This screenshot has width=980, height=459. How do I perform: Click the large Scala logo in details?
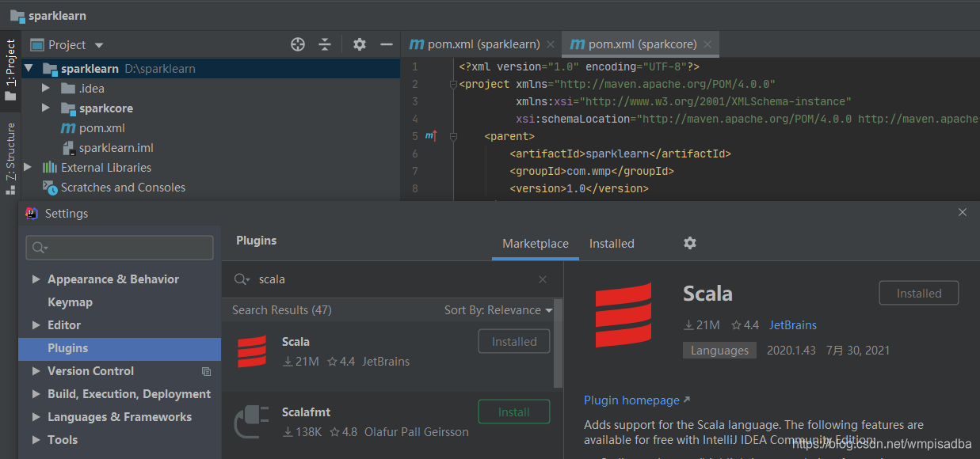(x=623, y=315)
